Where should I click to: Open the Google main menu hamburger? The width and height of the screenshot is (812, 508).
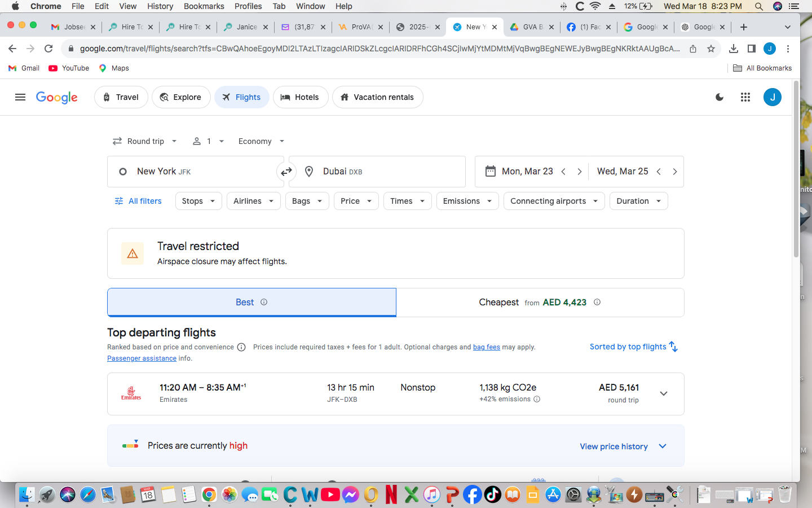coord(20,97)
